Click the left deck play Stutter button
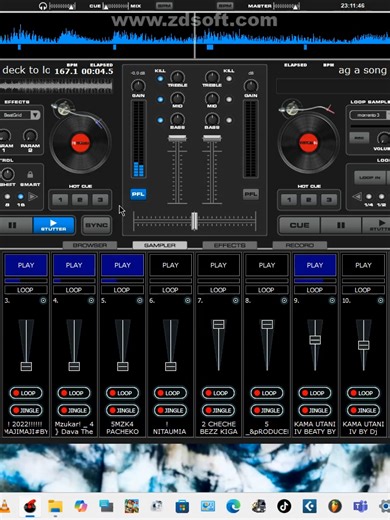 click(53, 225)
